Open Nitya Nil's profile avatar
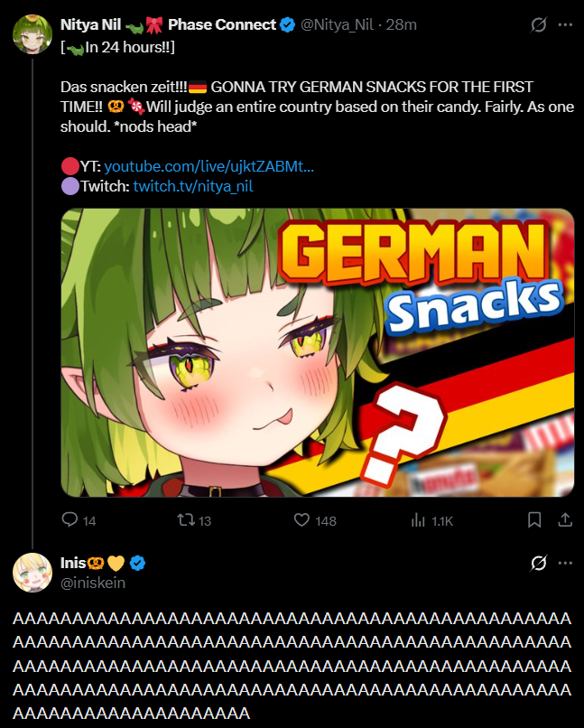 32,34
